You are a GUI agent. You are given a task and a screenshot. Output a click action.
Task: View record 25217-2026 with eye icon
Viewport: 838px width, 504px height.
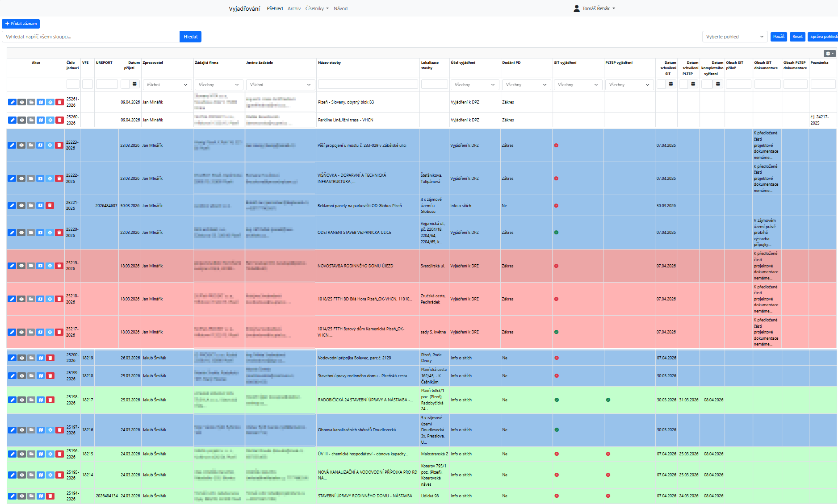pyautogui.click(x=21, y=332)
